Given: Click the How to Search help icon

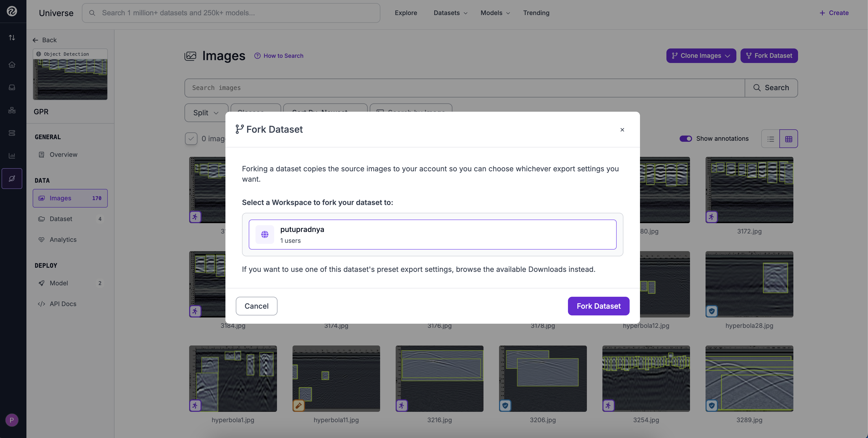Looking at the screenshot, I should pos(258,55).
